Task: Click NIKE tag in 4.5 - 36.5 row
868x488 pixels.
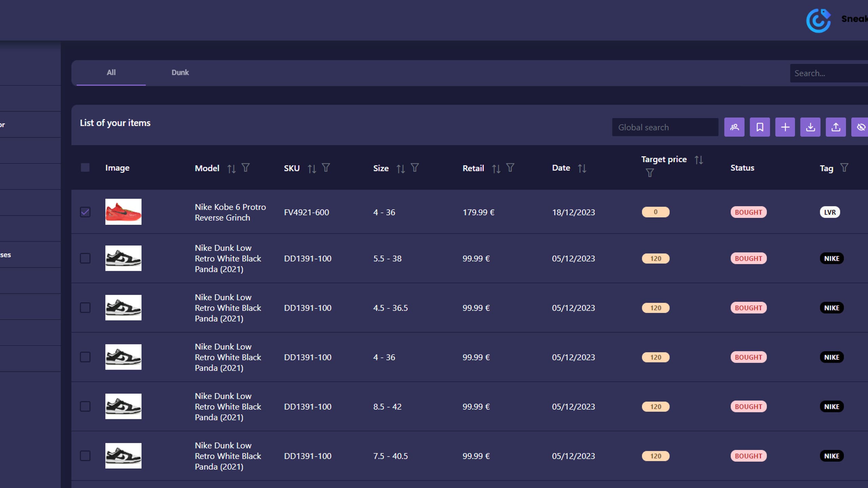Action: (832, 308)
